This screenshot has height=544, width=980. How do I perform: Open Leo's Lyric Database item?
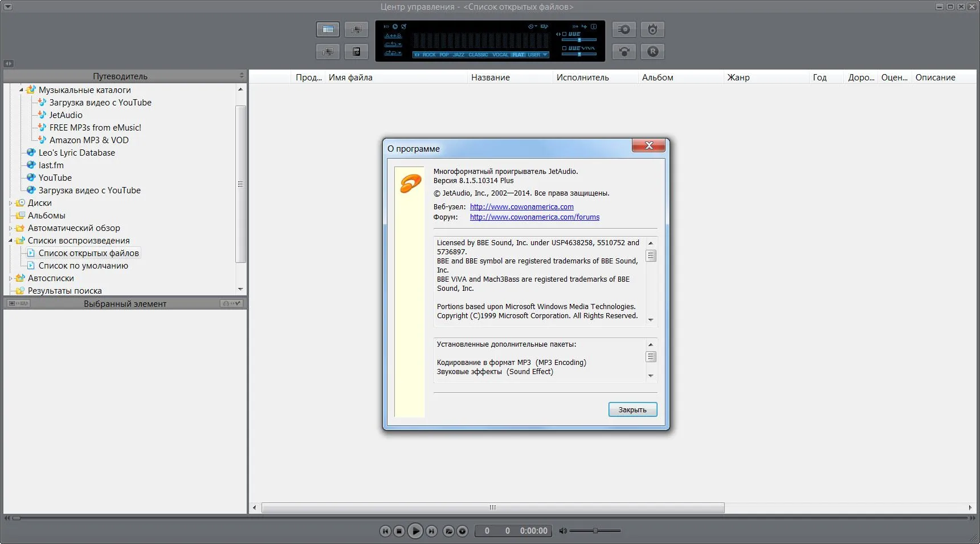point(77,153)
